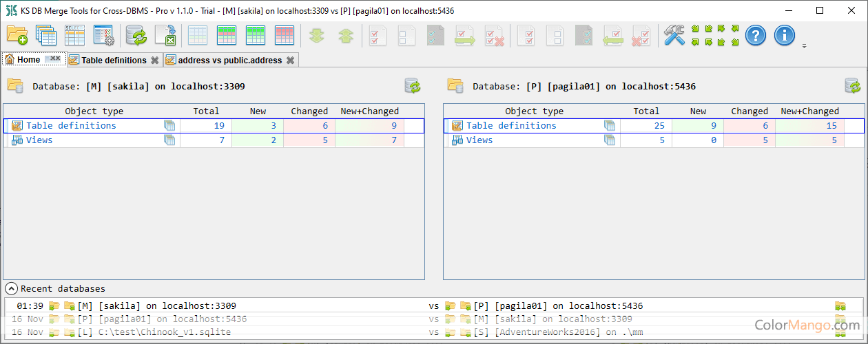This screenshot has height=344, width=868.
Task: Click batch icon on pagila01 Table definitions row
Action: [610, 125]
